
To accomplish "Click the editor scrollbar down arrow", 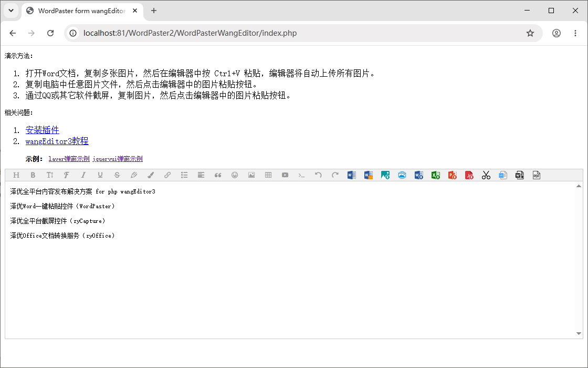I will (579, 333).
